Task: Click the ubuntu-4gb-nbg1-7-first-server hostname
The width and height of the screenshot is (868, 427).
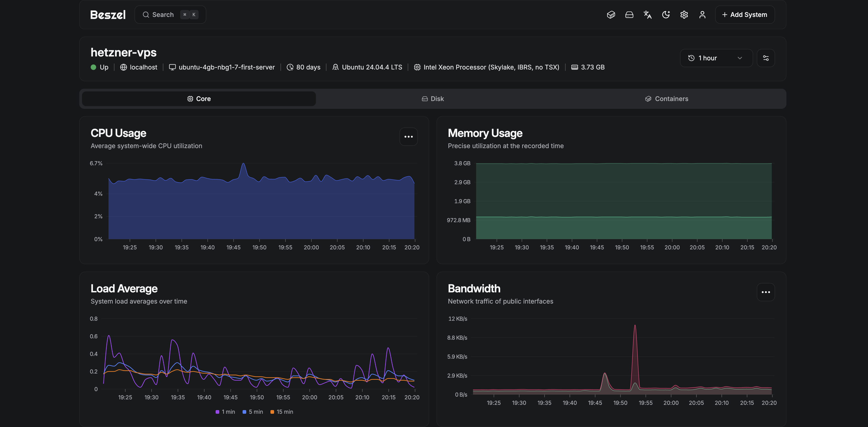Action: [x=227, y=67]
